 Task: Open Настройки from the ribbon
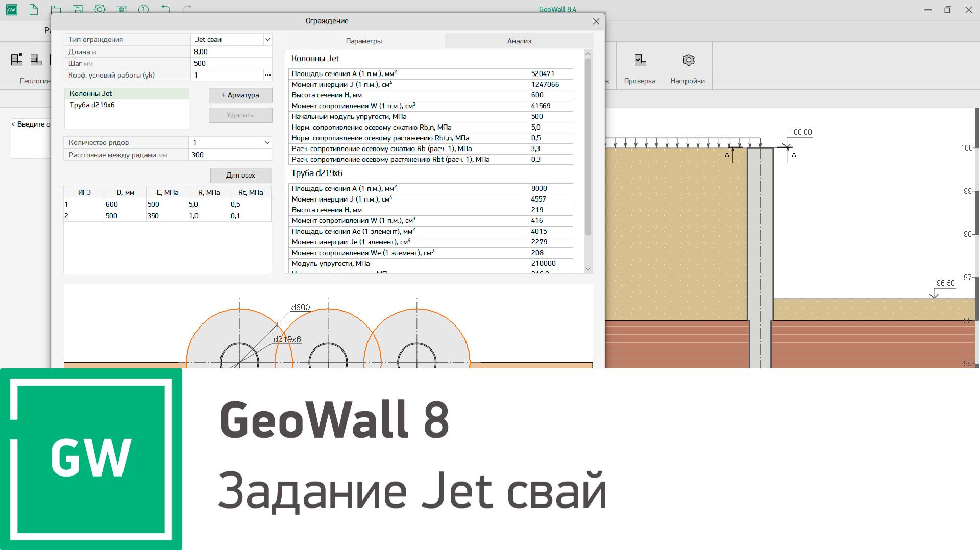(687, 66)
